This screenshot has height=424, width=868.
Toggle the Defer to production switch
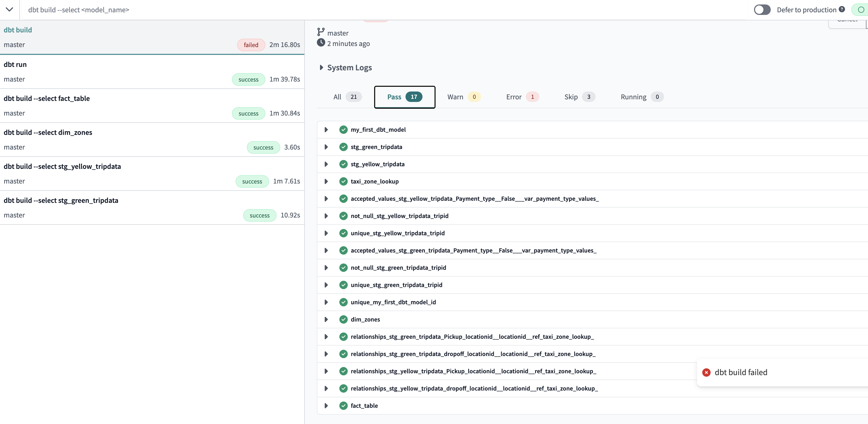[x=762, y=10]
